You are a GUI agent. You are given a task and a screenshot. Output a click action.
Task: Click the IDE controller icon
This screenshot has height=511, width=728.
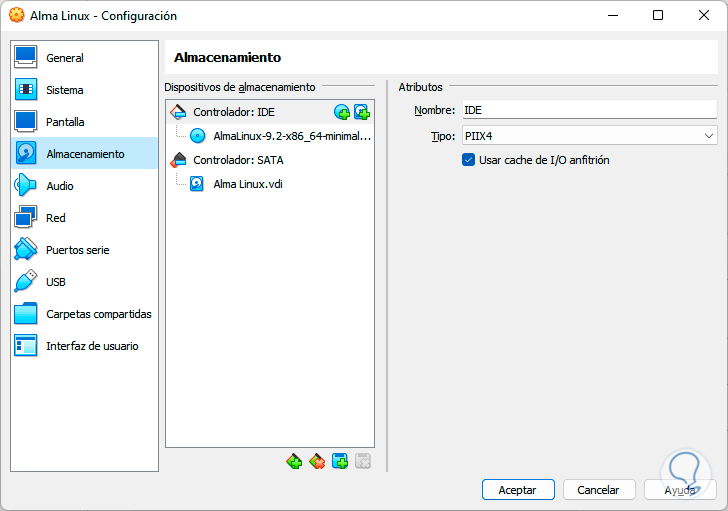(178, 112)
